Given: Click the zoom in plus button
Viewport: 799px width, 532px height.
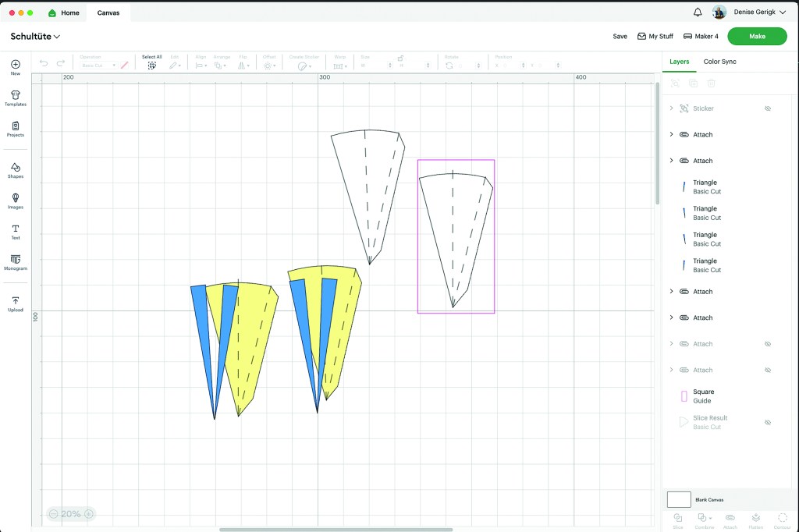Looking at the screenshot, I should tap(89, 514).
